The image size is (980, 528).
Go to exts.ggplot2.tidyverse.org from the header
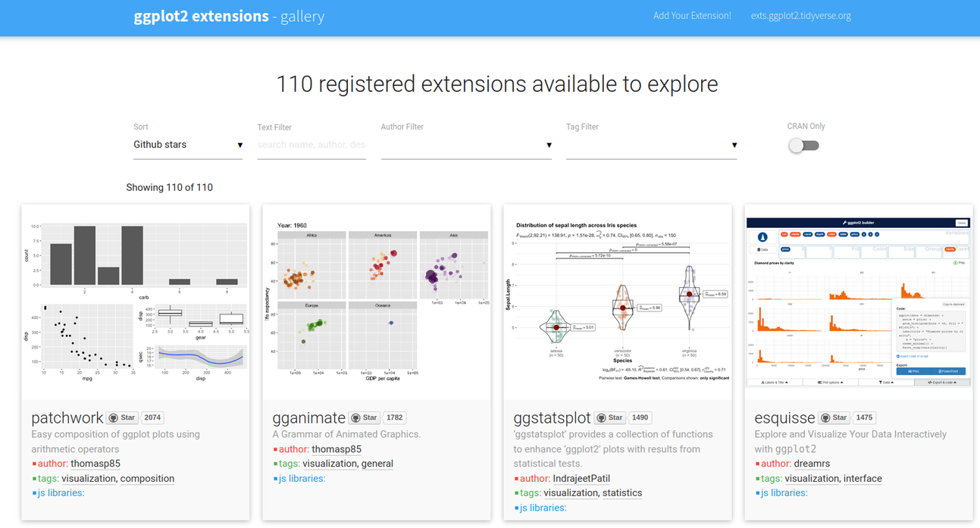800,15
